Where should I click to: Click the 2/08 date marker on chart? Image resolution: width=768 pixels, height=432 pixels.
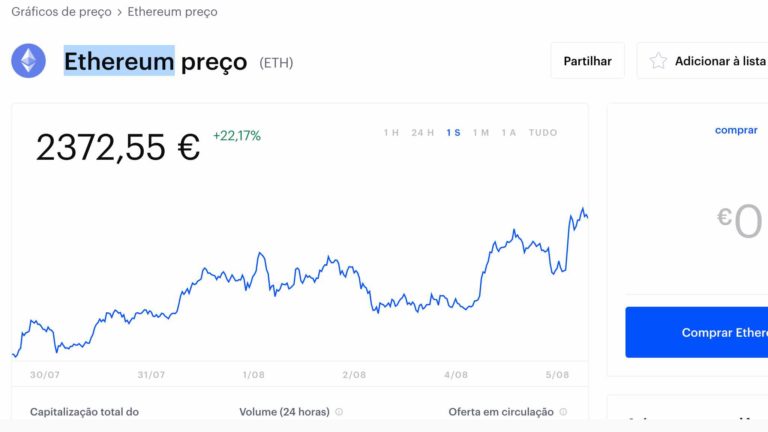pyautogui.click(x=354, y=375)
